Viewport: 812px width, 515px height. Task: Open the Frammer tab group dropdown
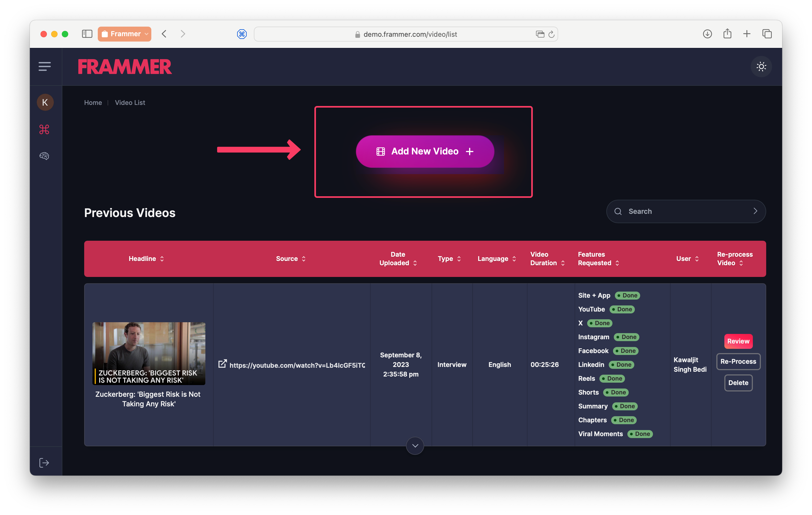tap(124, 34)
